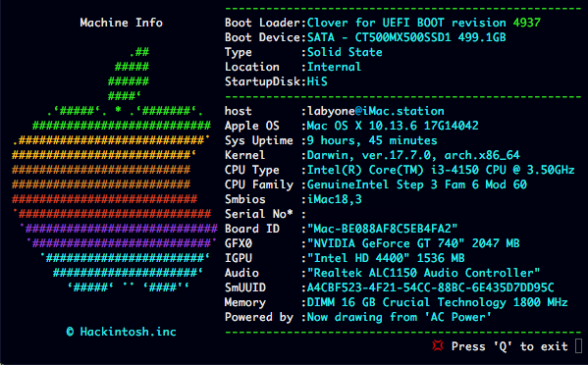This screenshot has height=365, width=588.
Task: Click the Board ID label
Action: (x=252, y=229)
